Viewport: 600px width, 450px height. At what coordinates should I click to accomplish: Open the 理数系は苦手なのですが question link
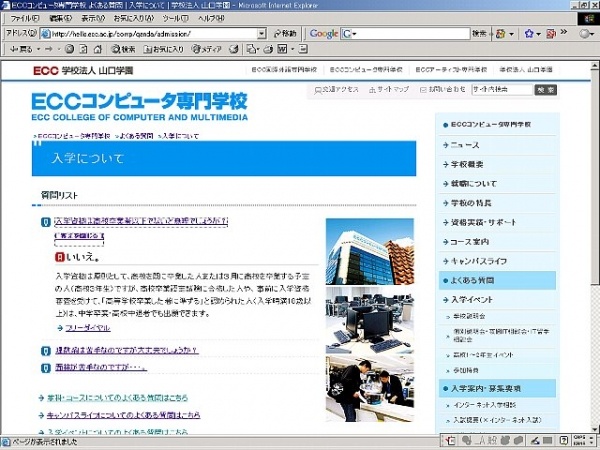[127, 350]
